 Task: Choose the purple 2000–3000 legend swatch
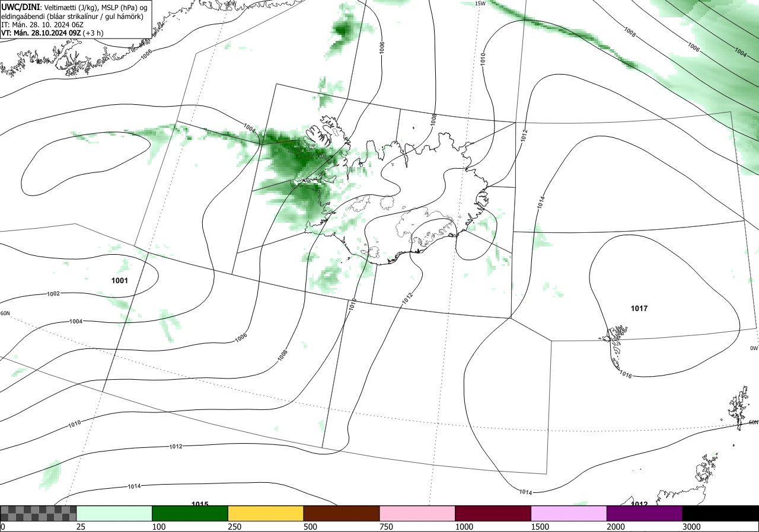tap(645, 513)
